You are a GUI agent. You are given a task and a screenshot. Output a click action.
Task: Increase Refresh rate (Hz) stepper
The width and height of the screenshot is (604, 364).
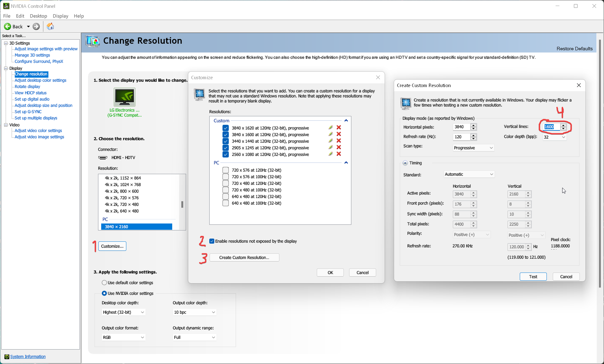tap(474, 135)
